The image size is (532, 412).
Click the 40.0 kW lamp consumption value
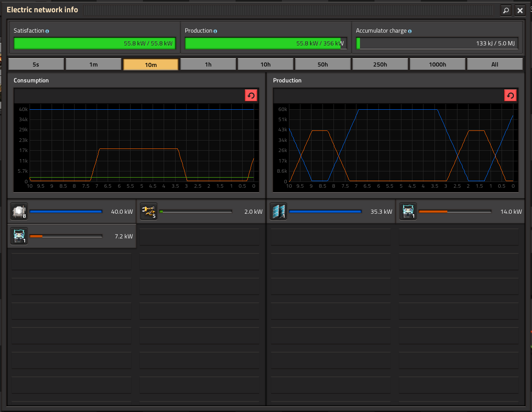pos(122,212)
